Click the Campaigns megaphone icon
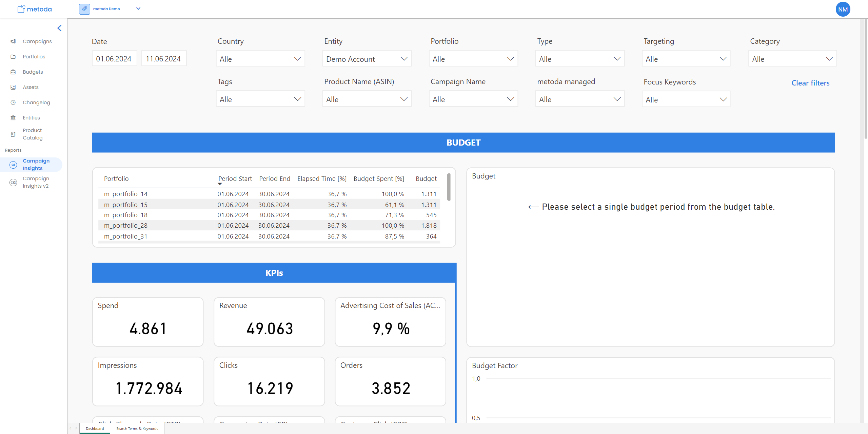 13,41
